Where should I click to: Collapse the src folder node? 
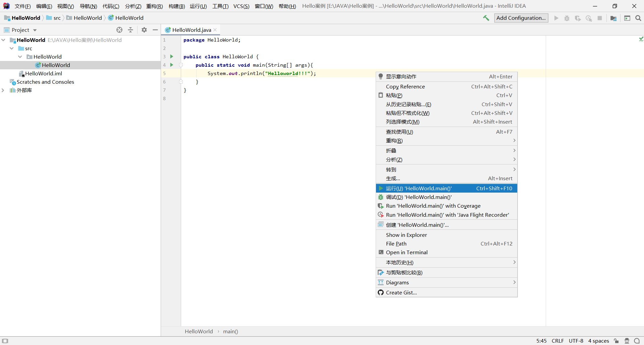[12, 48]
